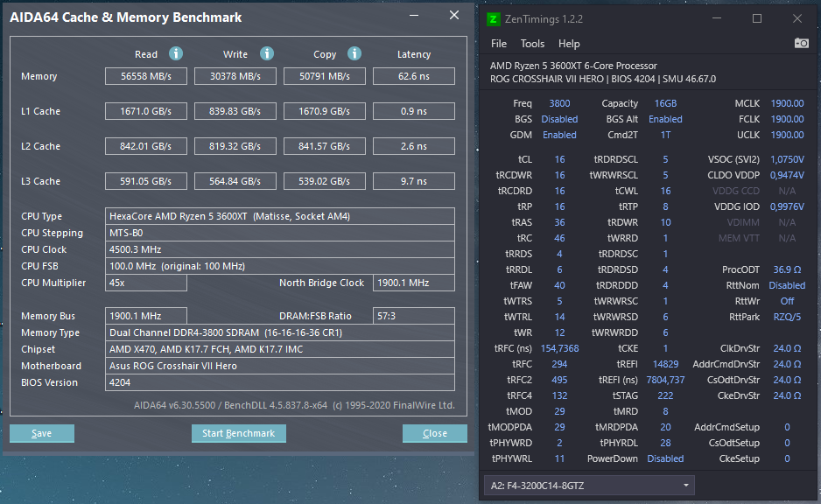Click Cmd2T value 1T
Viewport: 821px width, 504px height.
pos(665,135)
